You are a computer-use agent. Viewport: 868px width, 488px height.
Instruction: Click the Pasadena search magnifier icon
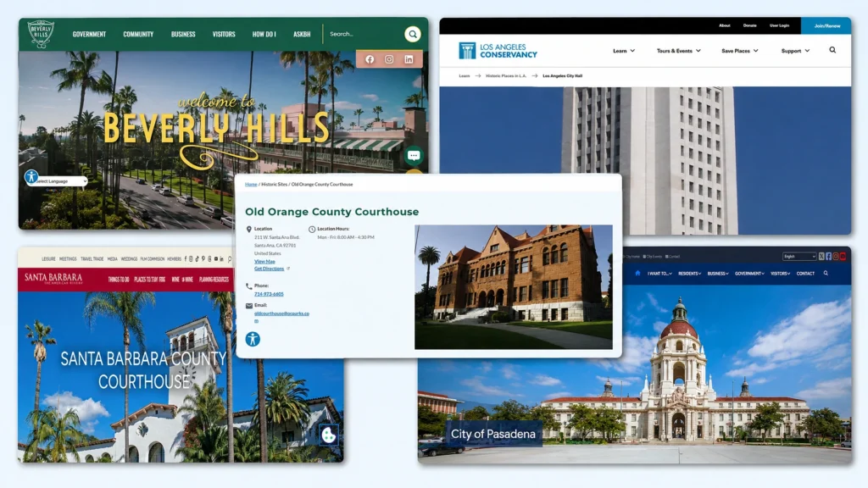tap(826, 273)
